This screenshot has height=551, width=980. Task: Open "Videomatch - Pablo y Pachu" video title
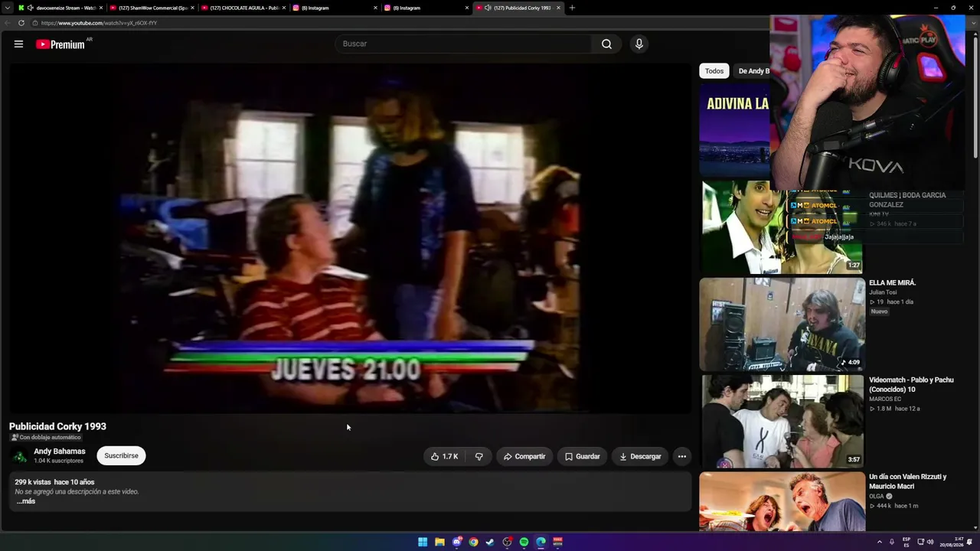point(911,385)
